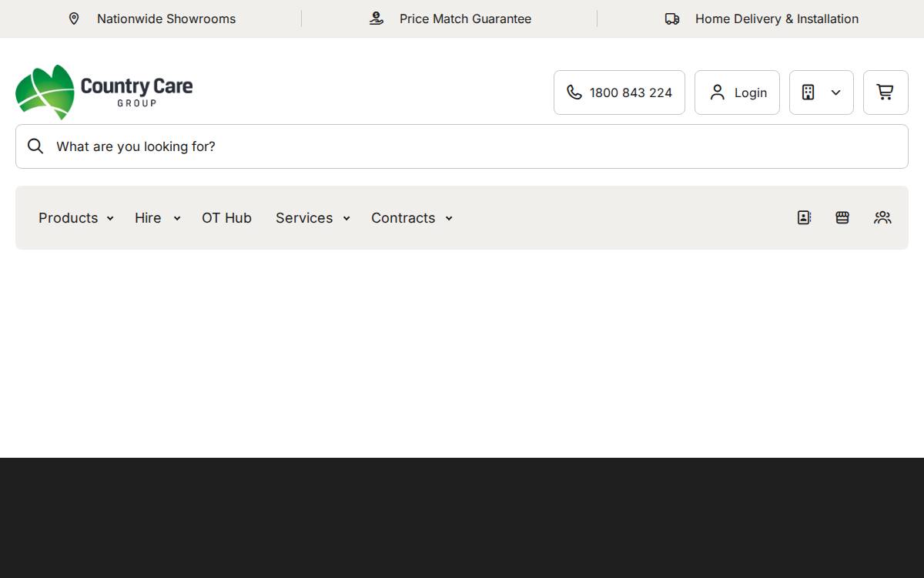Open Nationwide Showrooms link

166,18
